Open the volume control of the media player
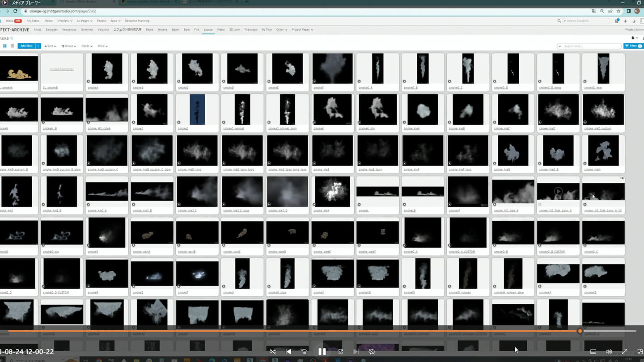This screenshot has height=362, width=644. (609, 352)
